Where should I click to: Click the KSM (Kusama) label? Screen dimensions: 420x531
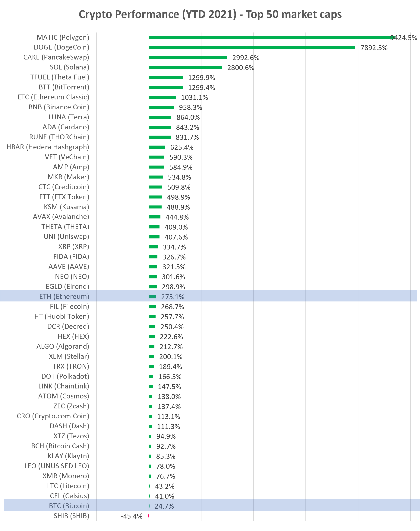click(67, 207)
